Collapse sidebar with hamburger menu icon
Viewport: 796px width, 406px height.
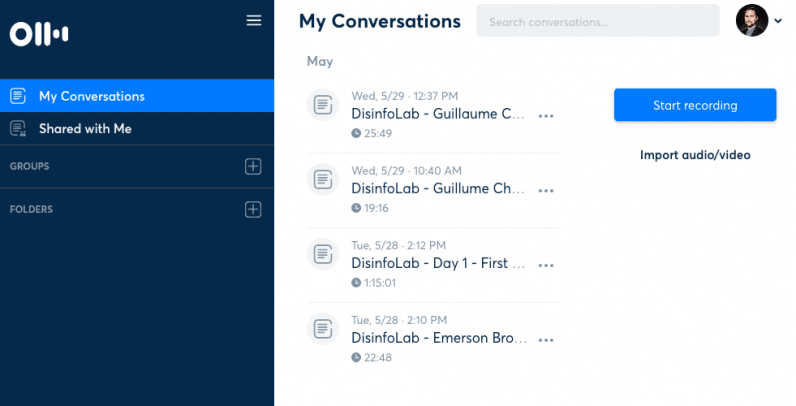point(254,20)
